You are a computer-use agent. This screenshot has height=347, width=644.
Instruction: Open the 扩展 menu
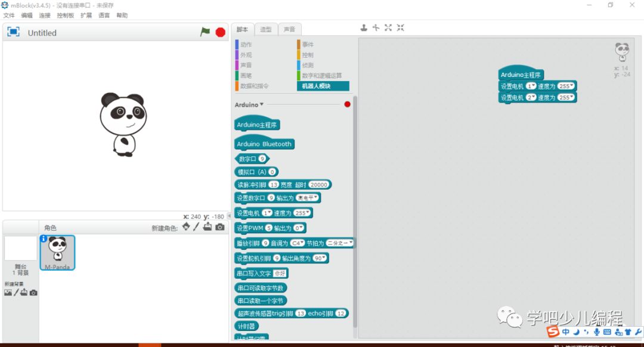pyautogui.click(x=86, y=15)
